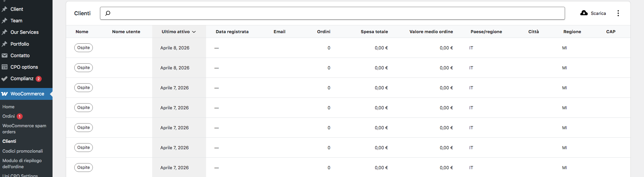Click the checkmark icon beside Complianz
The image size is (644, 177).
(x=4, y=79)
